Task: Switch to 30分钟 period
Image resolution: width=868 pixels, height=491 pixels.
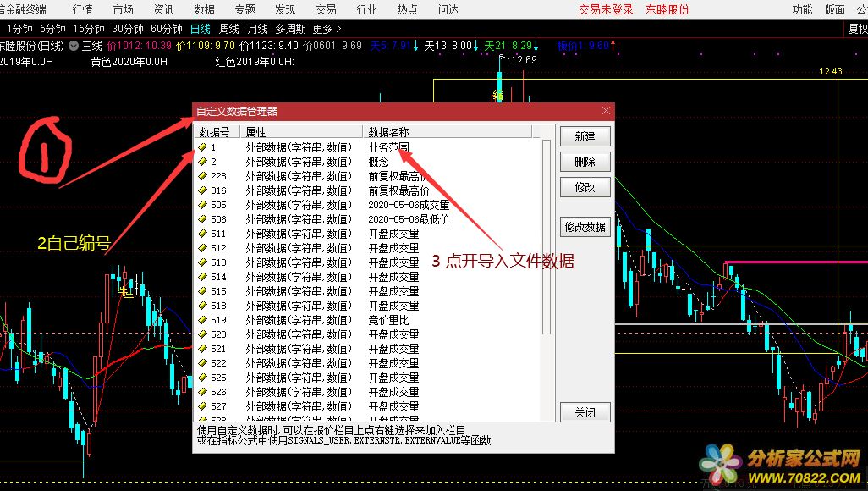Action: pyautogui.click(x=127, y=29)
